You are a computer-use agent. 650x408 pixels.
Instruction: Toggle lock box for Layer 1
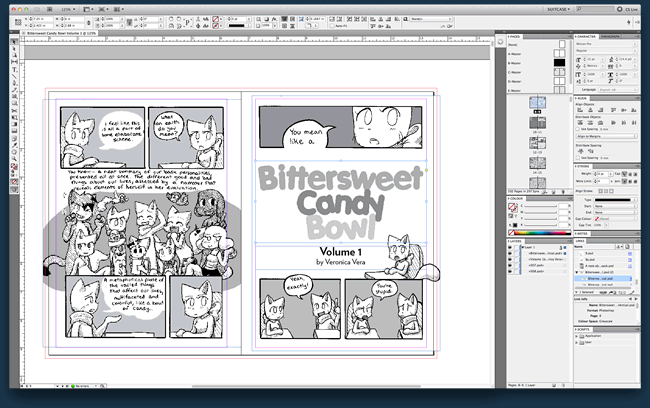[x=516, y=247]
